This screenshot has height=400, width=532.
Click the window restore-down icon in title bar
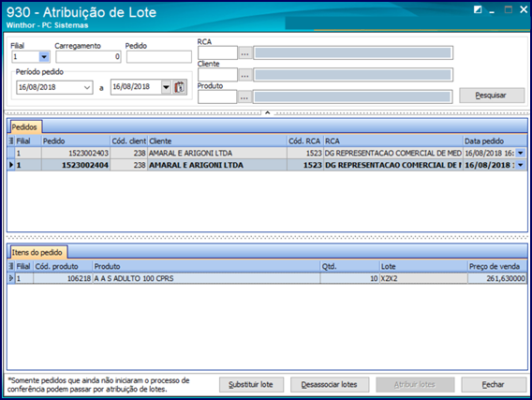(x=478, y=9)
